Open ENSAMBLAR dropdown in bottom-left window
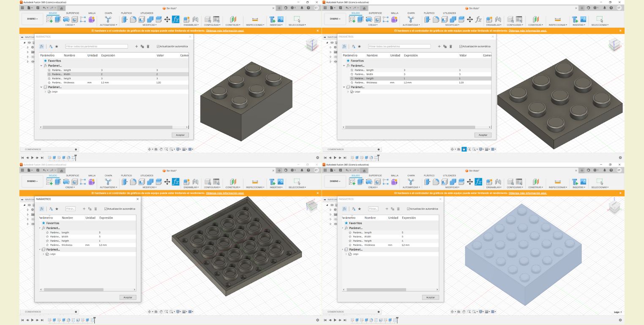The image size is (644, 325). click(x=191, y=187)
